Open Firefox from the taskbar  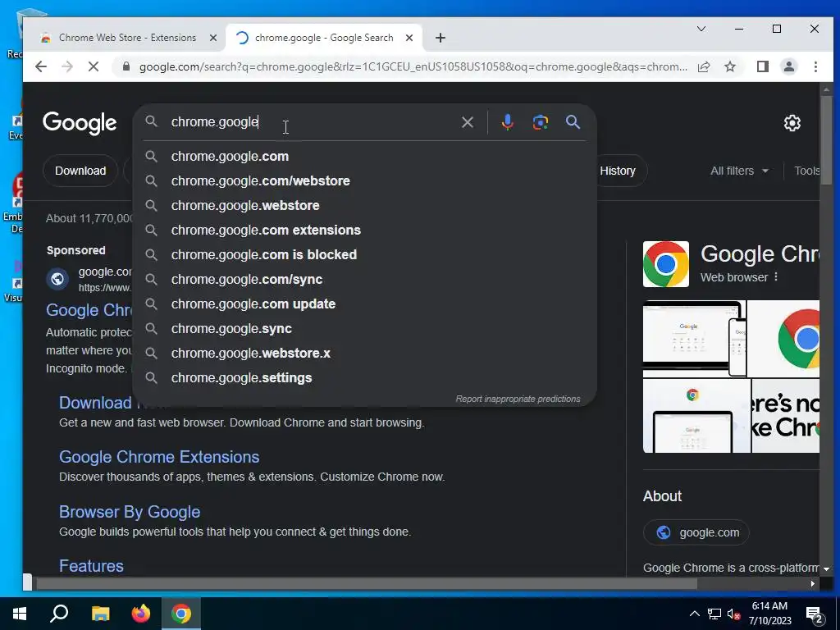coord(141,614)
